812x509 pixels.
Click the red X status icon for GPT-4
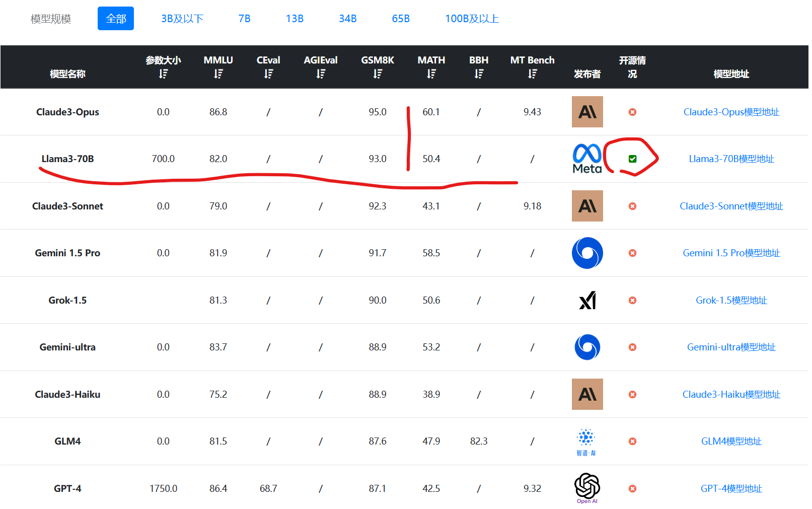click(632, 488)
